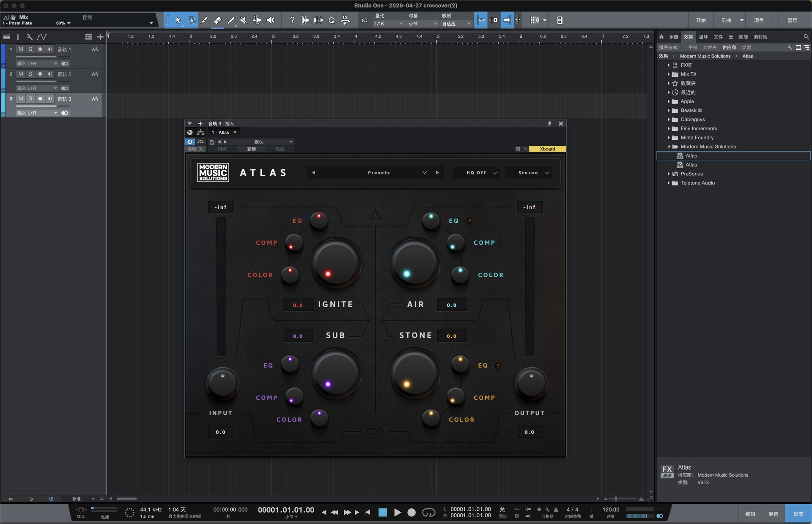Toggle snap in the toolbar
812x524 pixels.
(481, 20)
